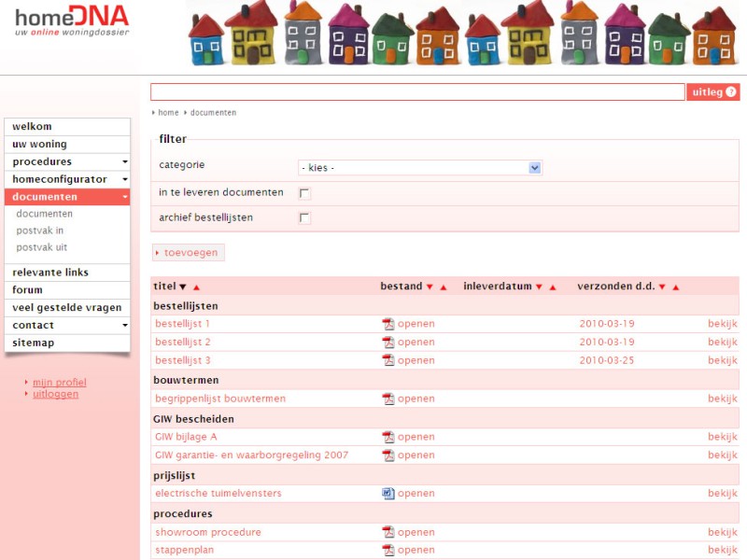Screen dimensions: 747x560
Task: Click bekijk for electrische tuimelvensters
Action: point(722,494)
